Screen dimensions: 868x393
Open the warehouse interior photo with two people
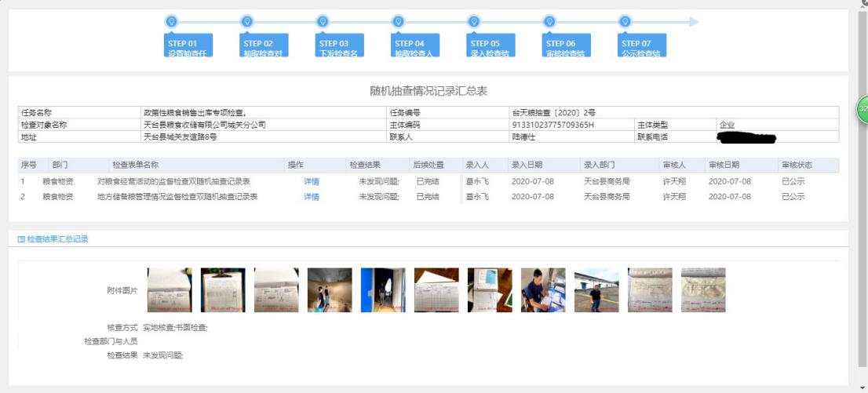[x=330, y=290]
